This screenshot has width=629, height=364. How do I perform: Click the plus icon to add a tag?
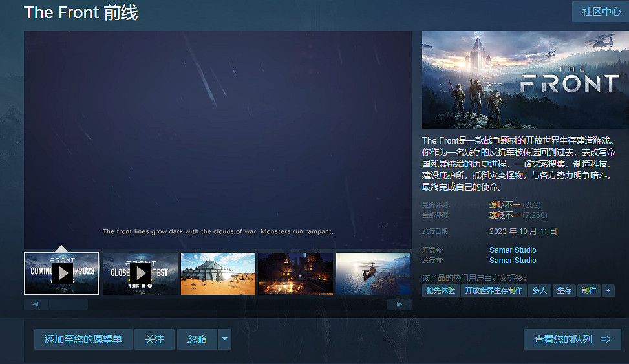(608, 291)
